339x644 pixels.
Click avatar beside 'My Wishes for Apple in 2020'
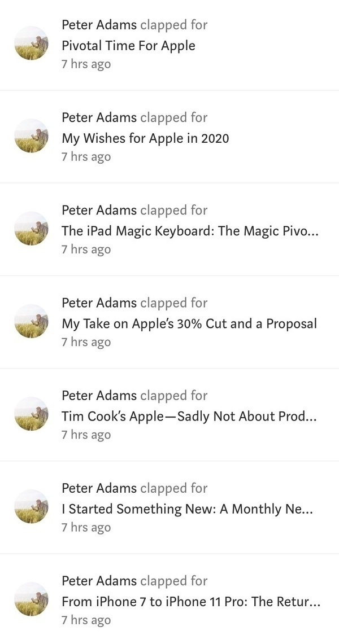[31, 136]
